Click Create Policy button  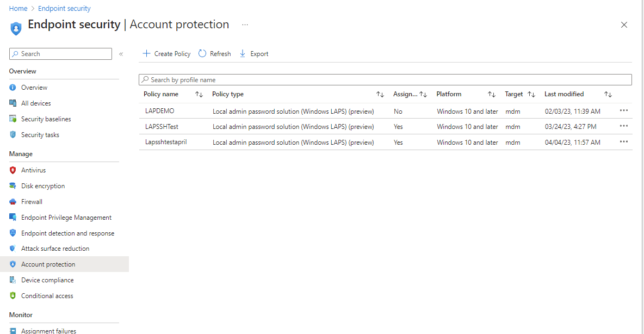[166, 53]
